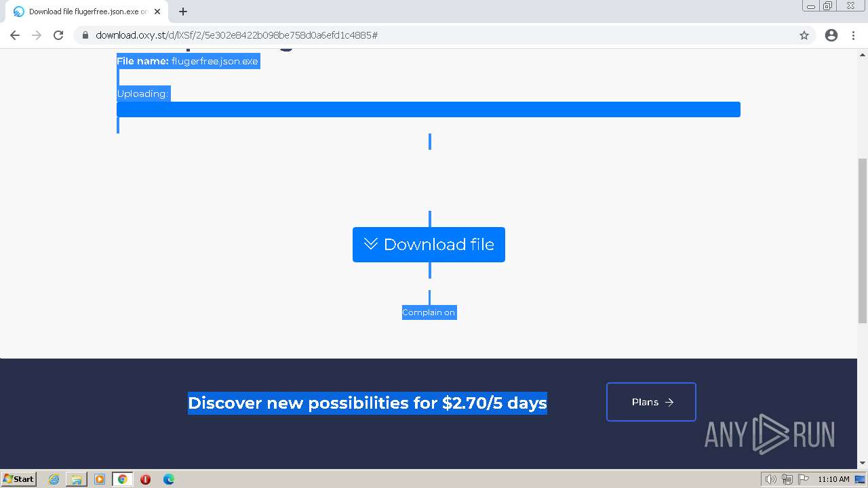Switch to Chrome in the taskbar
This screenshot has width=868, height=488.
(122, 479)
